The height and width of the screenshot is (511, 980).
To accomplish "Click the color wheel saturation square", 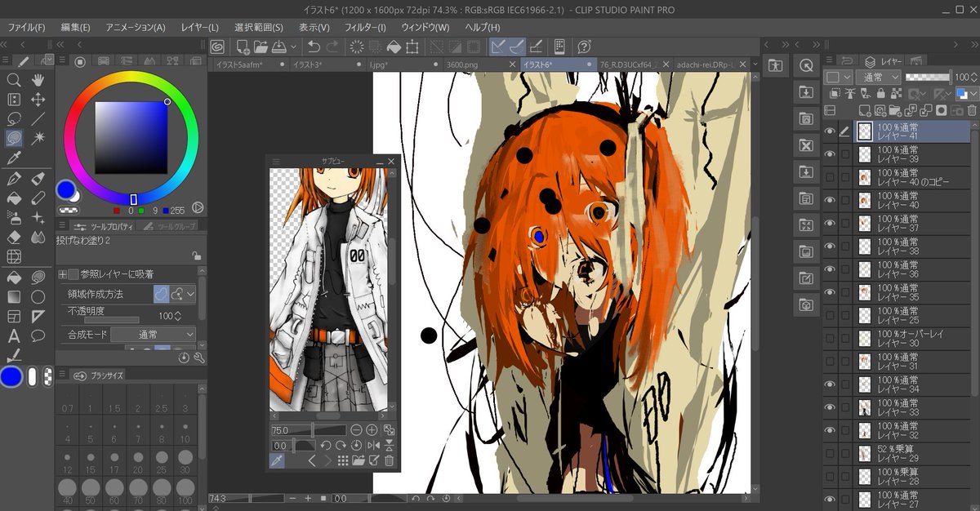I will [131, 139].
